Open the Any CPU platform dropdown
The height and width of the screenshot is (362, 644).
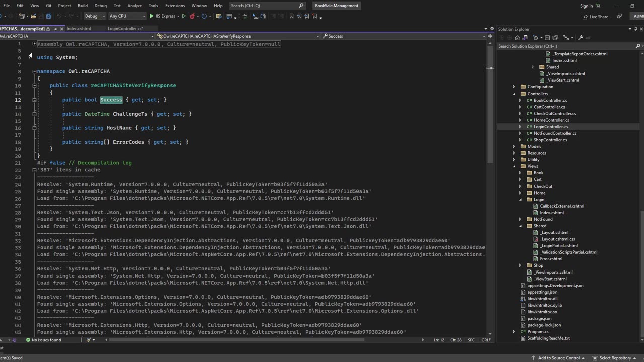pos(127,16)
